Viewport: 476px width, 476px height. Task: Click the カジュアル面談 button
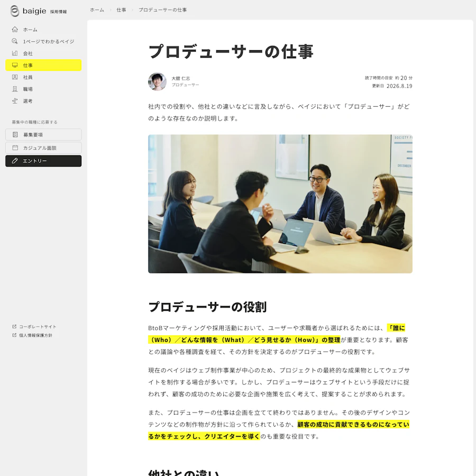click(x=43, y=148)
